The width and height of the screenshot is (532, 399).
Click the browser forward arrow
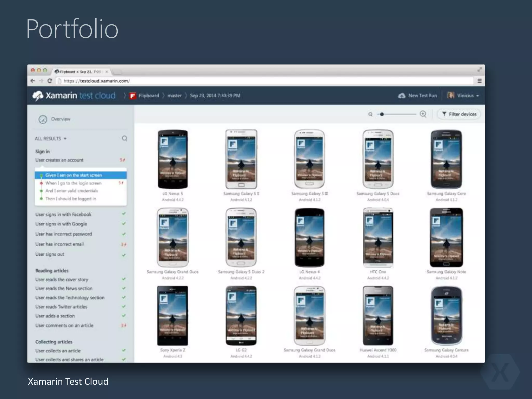coord(41,81)
